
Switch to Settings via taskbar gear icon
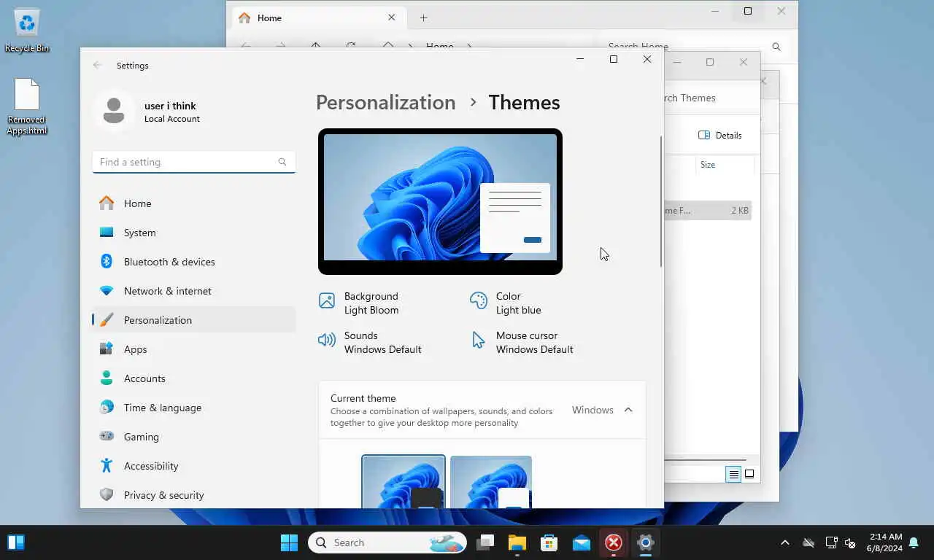pyautogui.click(x=646, y=542)
